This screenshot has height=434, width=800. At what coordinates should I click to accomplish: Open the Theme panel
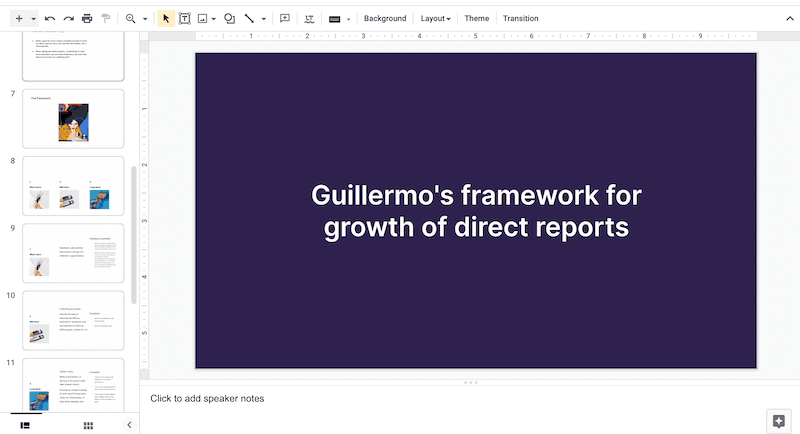tap(477, 18)
